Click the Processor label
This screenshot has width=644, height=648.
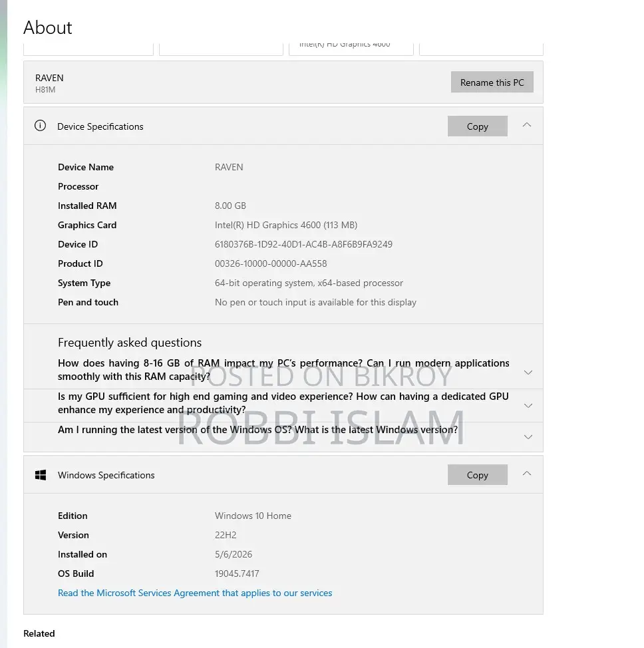pos(78,187)
